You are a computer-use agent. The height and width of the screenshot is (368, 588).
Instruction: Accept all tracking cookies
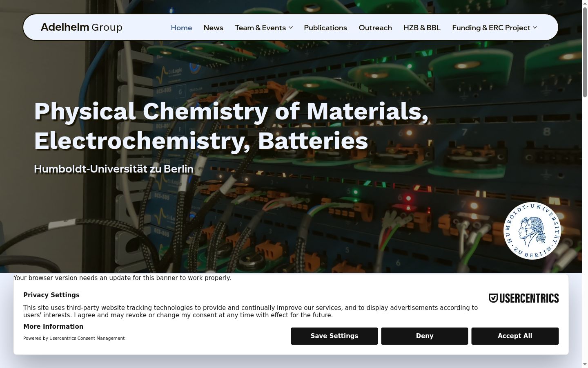515,336
